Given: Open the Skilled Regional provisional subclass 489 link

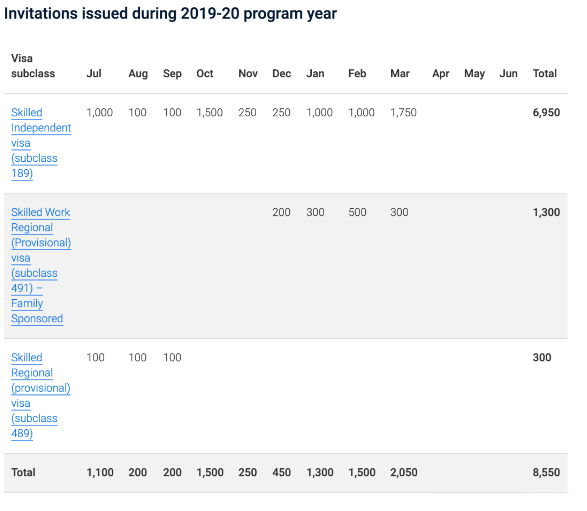Looking at the screenshot, I should 40,395.
